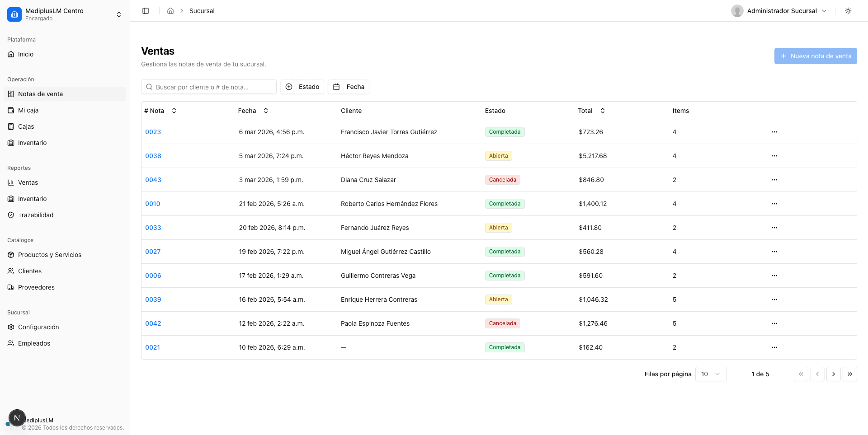Open the Estado filter
Screen dimensions: 868x435
(x=302, y=87)
